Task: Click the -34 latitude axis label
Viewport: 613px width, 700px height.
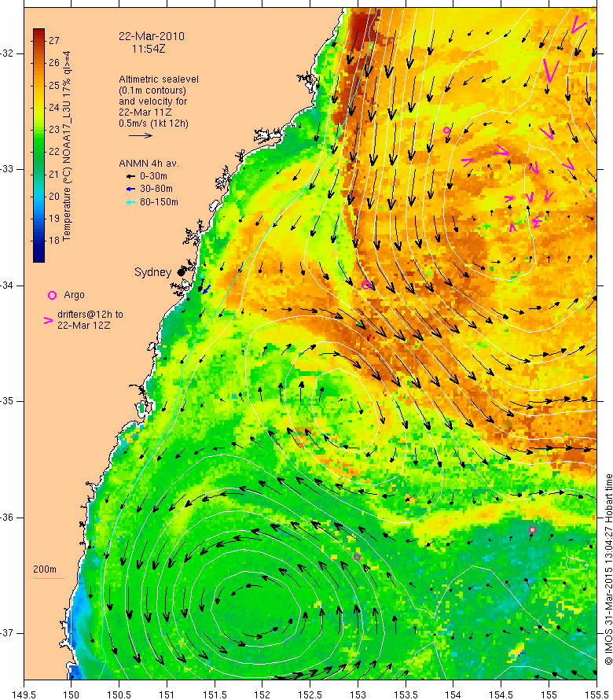Action: coord(7,286)
